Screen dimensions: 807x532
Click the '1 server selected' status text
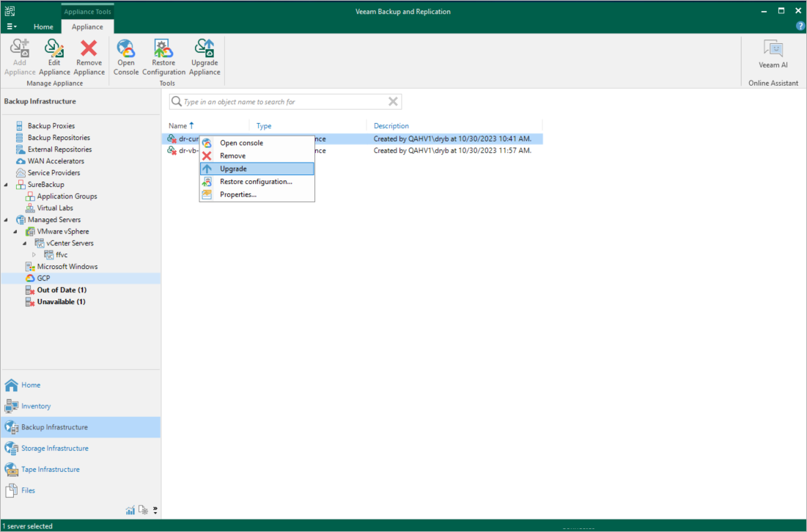click(27, 526)
